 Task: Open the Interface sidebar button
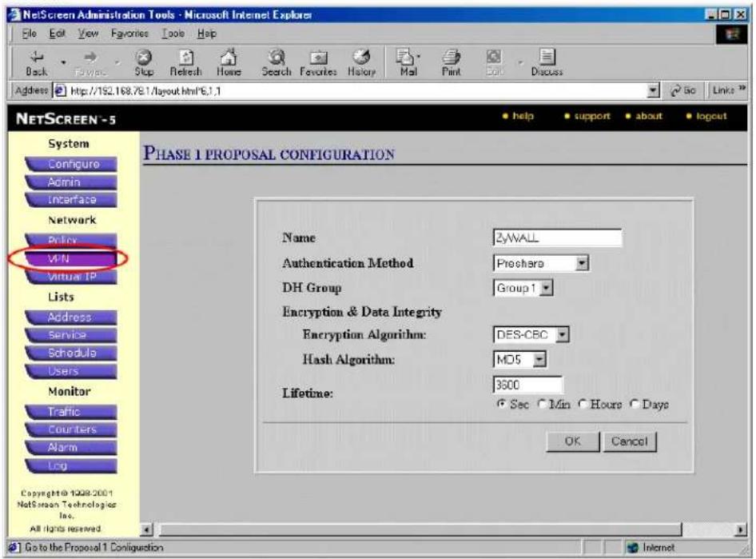(71, 200)
